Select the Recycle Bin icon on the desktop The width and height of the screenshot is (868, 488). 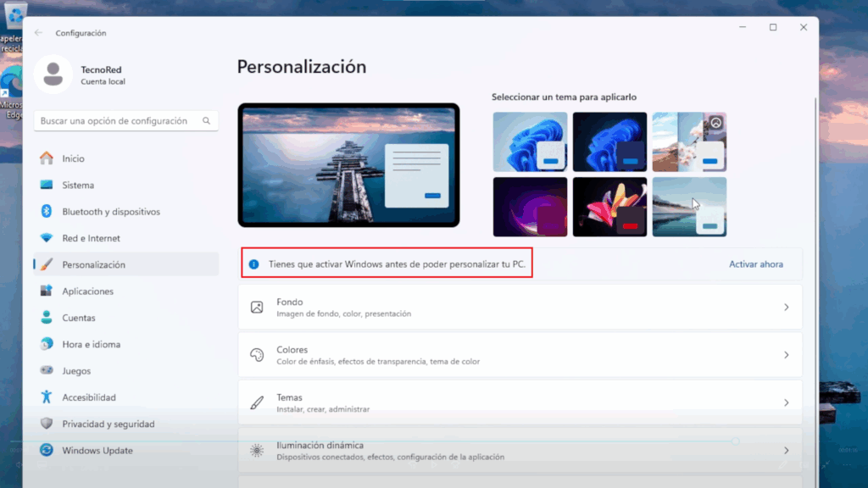[14, 17]
